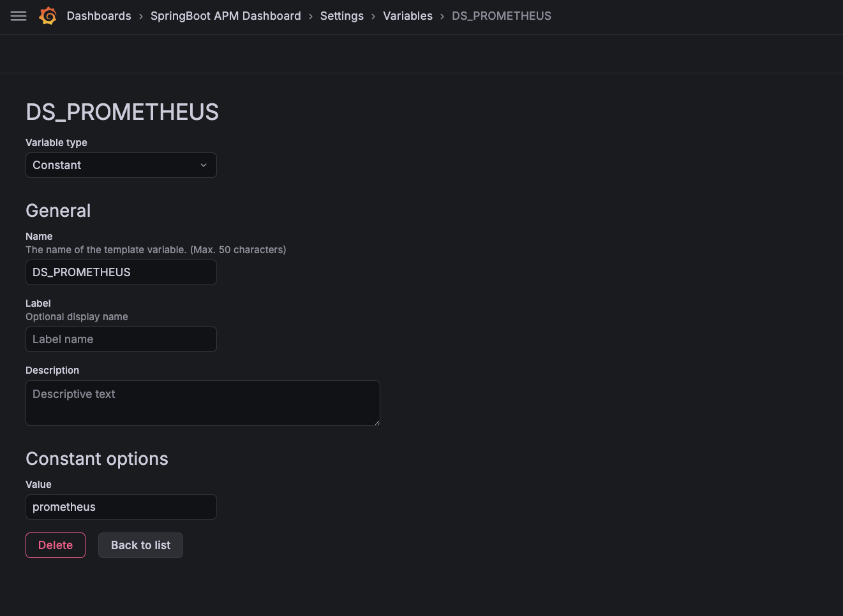
Task: Click the chevron arrow in Variable type selector
Action: [x=204, y=165]
